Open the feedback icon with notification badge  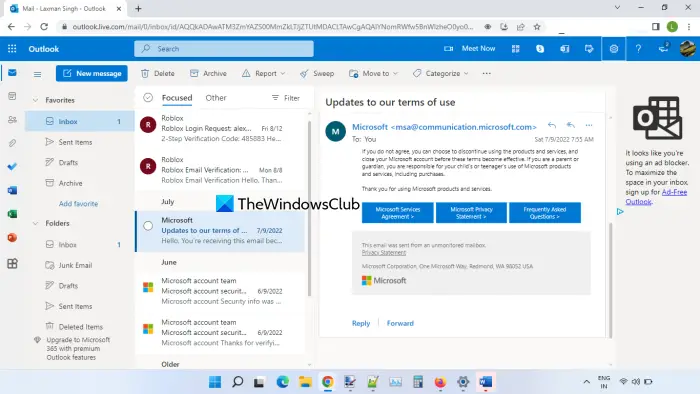(663, 48)
